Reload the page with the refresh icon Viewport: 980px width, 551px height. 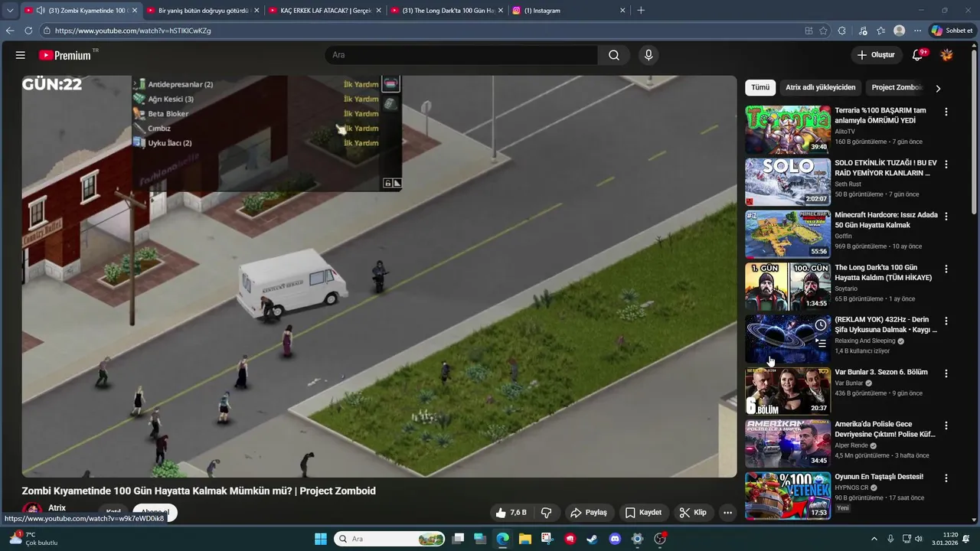(x=28, y=31)
